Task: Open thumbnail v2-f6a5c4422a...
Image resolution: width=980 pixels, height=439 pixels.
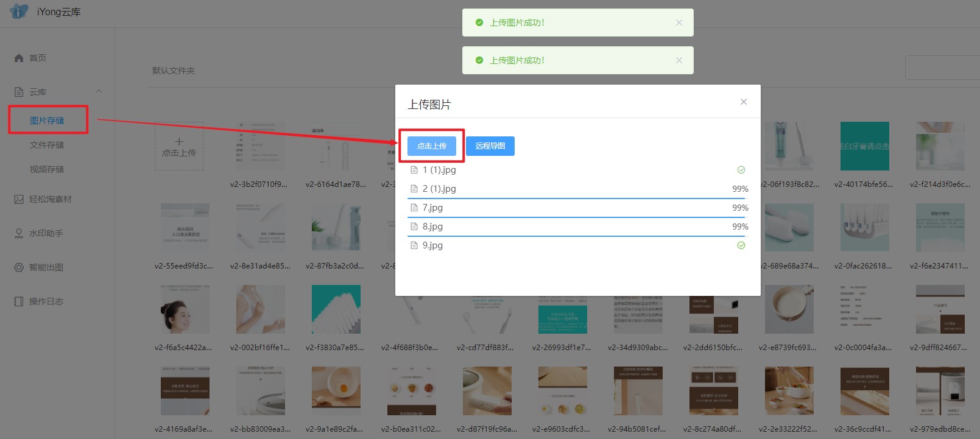Action: point(185,309)
